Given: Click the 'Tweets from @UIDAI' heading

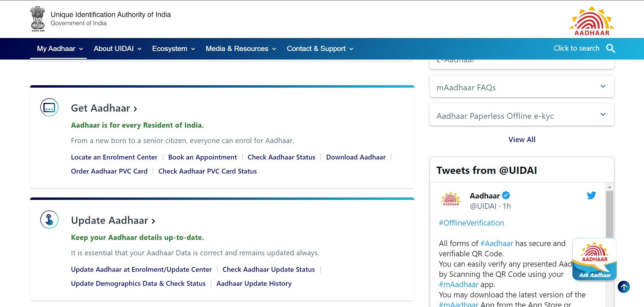Looking at the screenshot, I should point(486,170).
